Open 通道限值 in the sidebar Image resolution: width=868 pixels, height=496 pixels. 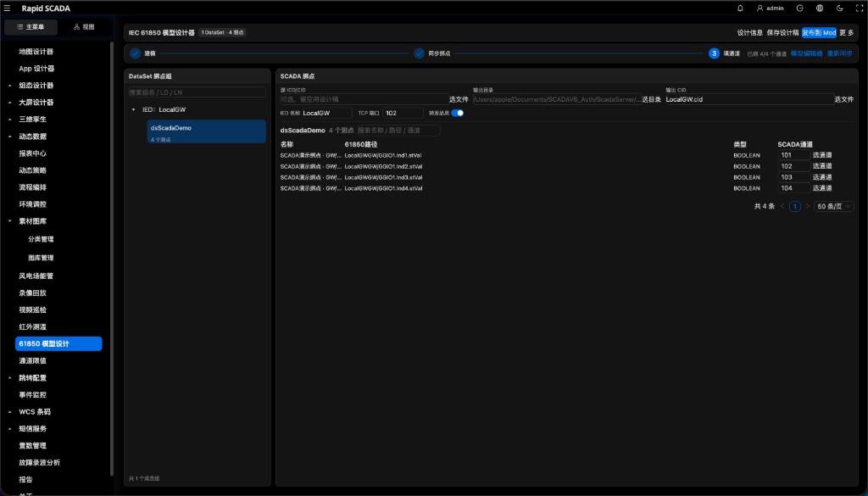point(33,361)
